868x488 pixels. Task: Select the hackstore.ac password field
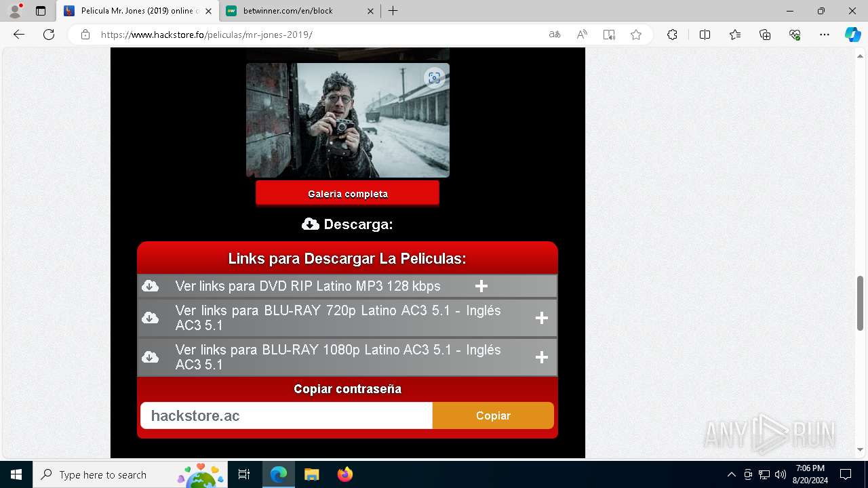pos(286,415)
